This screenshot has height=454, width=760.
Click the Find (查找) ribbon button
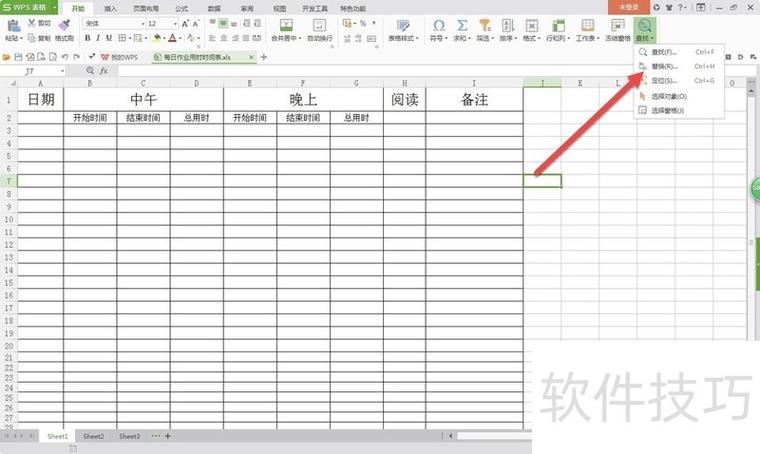645,29
